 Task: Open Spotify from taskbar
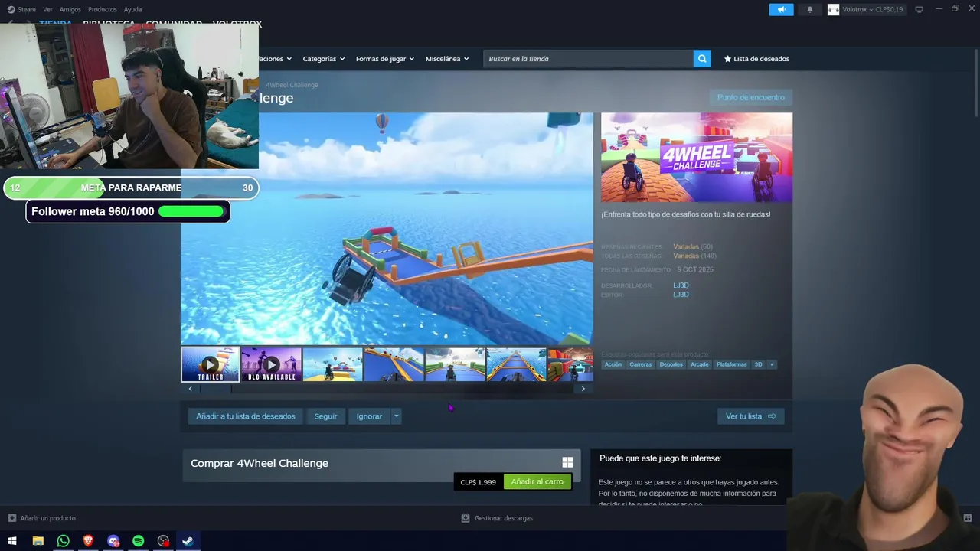(x=138, y=541)
